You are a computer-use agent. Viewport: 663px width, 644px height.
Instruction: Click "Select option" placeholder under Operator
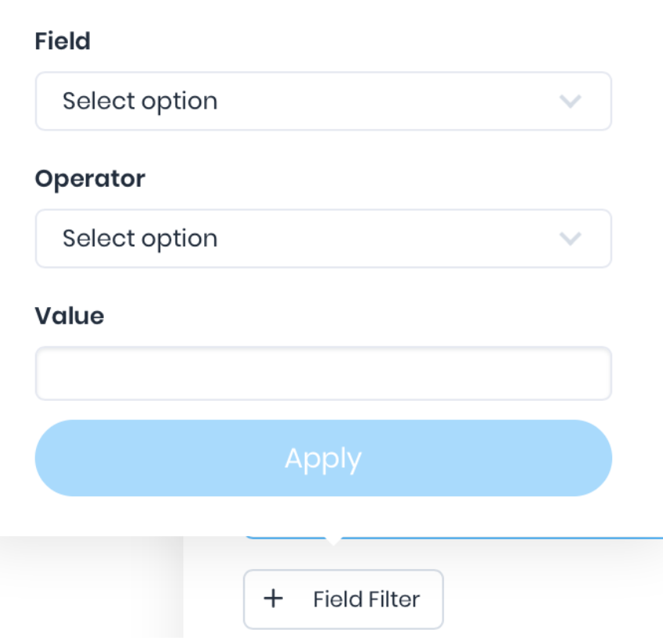(x=140, y=238)
